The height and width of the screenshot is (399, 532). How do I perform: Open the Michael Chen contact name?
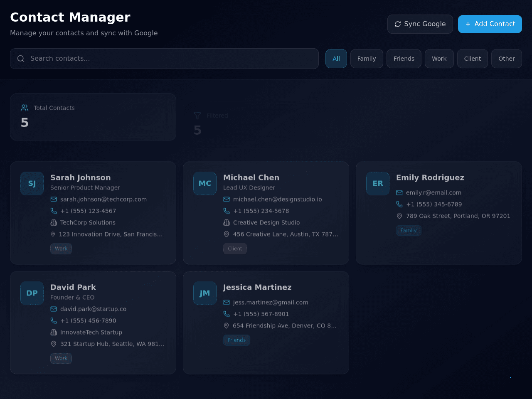(x=251, y=177)
